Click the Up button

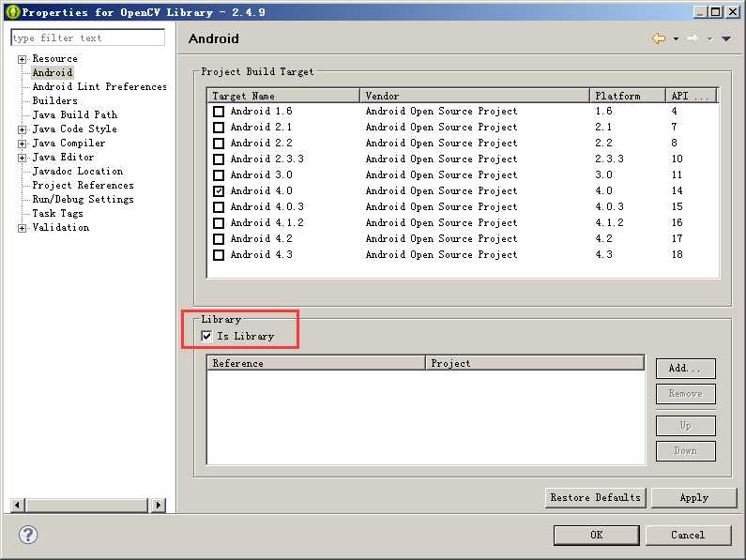click(x=686, y=425)
